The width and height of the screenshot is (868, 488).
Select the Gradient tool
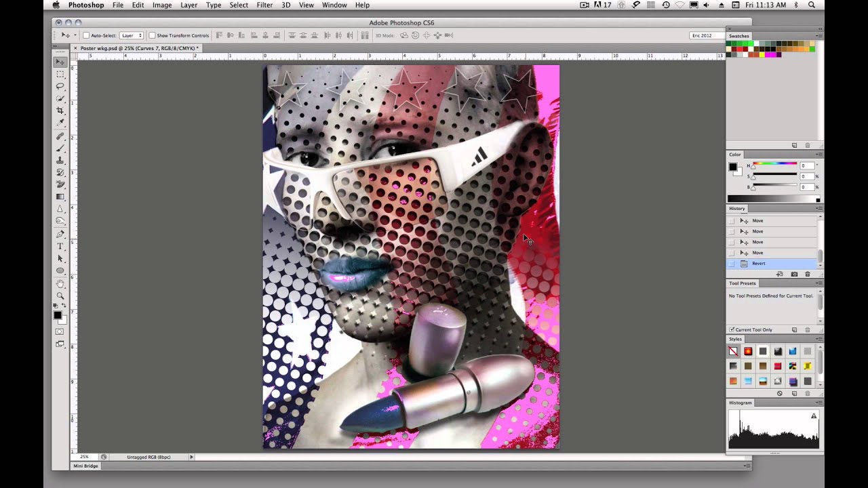click(60, 197)
